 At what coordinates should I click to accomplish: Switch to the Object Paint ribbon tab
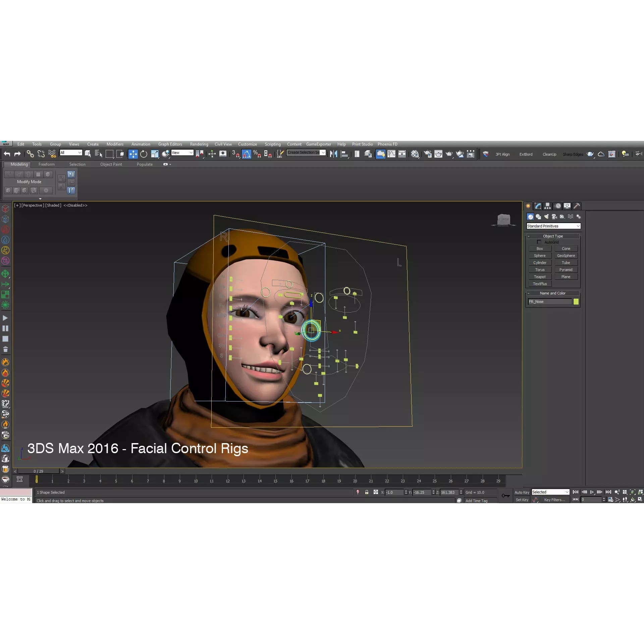(x=111, y=164)
